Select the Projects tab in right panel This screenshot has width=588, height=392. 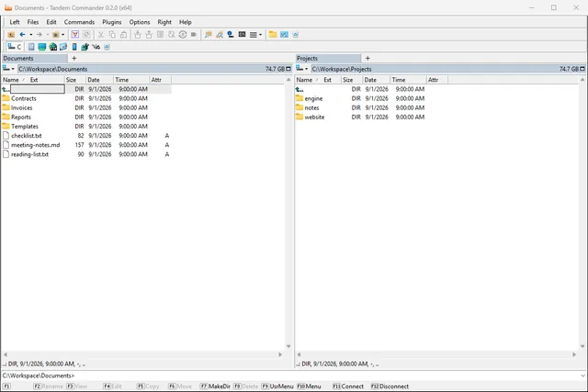[x=328, y=59]
